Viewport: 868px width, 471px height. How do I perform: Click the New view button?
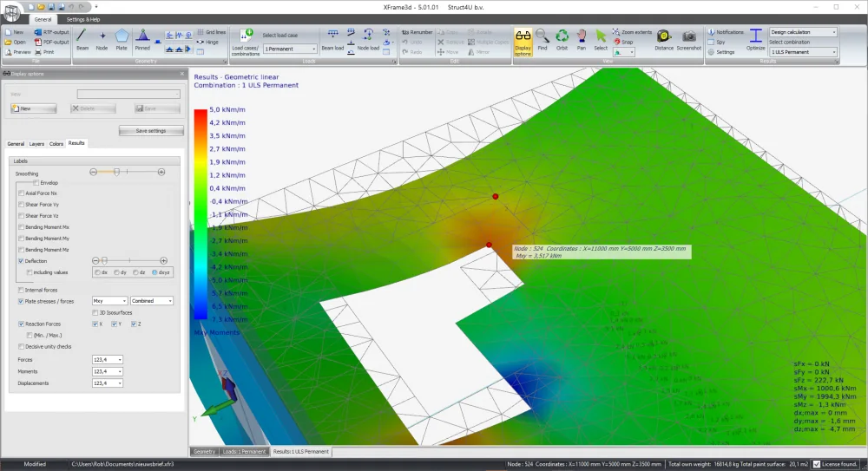33,108
